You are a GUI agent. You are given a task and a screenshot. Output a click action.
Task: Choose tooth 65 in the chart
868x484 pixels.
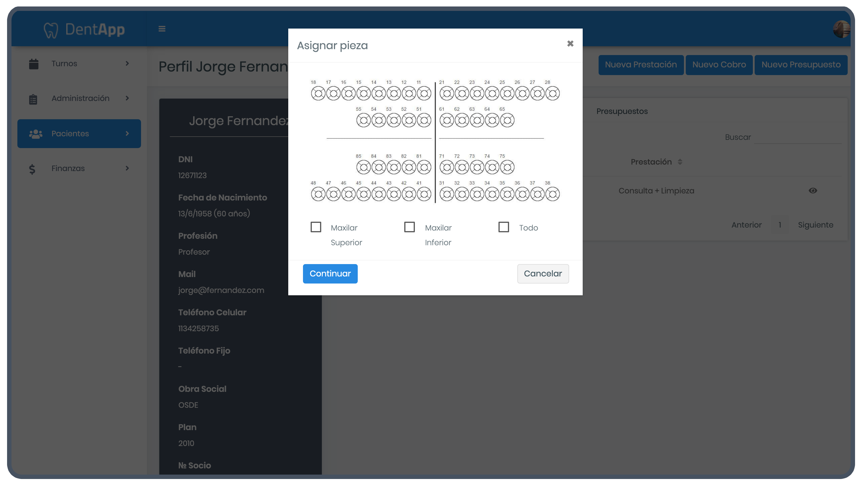click(507, 120)
